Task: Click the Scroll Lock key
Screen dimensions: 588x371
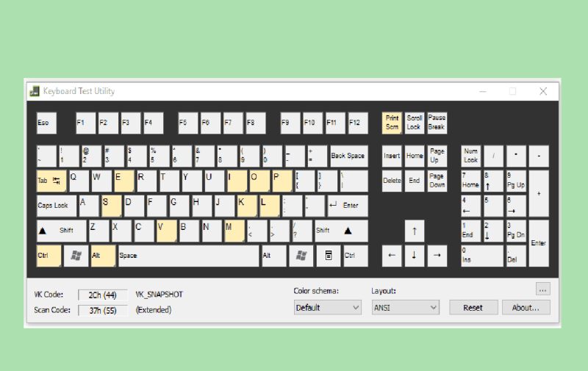Action: click(x=415, y=123)
